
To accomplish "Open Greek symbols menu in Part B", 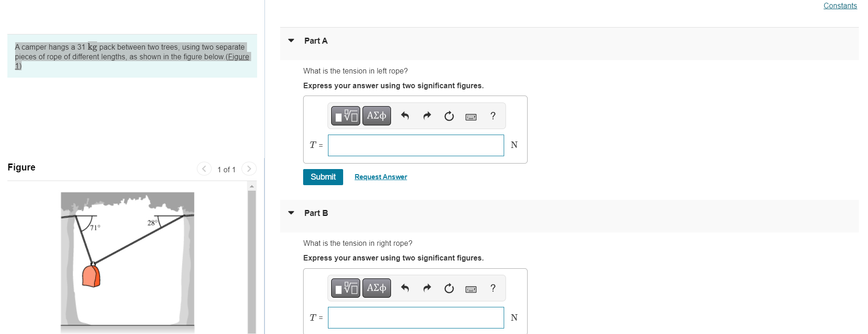I will (376, 288).
